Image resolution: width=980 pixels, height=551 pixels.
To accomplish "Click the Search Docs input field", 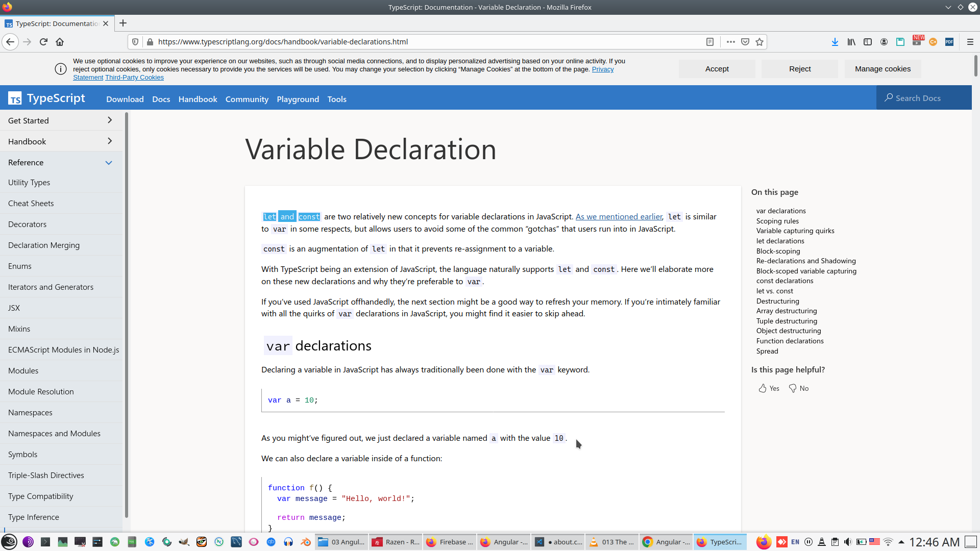I will 924,98.
